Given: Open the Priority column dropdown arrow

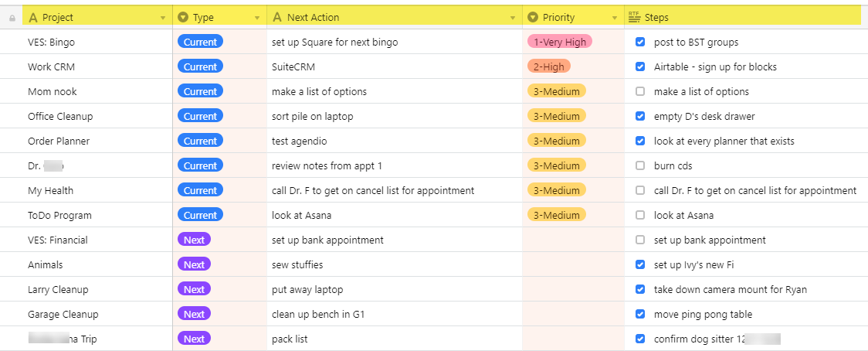Looking at the screenshot, I should pyautogui.click(x=615, y=18).
